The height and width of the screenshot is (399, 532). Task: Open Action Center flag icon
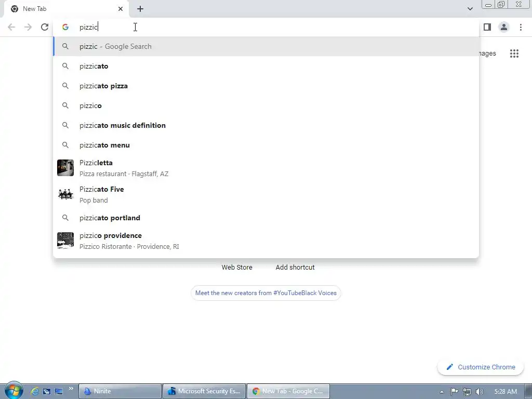[454, 392]
